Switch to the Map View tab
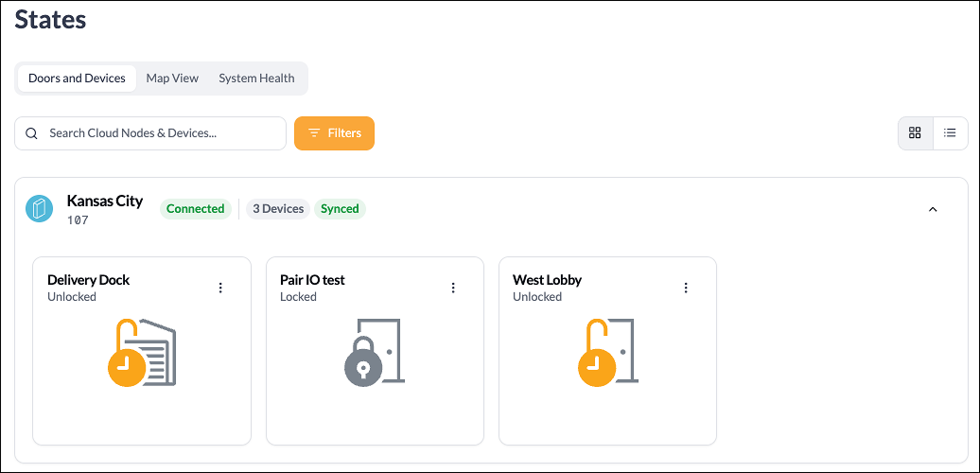Viewport: 980px width, 473px height. click(172, 79)
